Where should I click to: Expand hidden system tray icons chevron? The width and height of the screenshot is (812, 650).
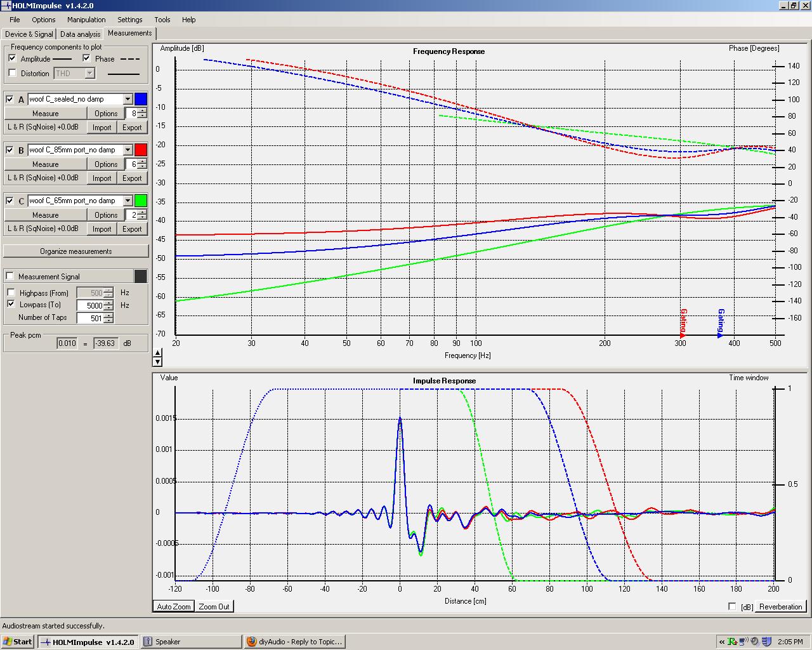pos(722,642)
